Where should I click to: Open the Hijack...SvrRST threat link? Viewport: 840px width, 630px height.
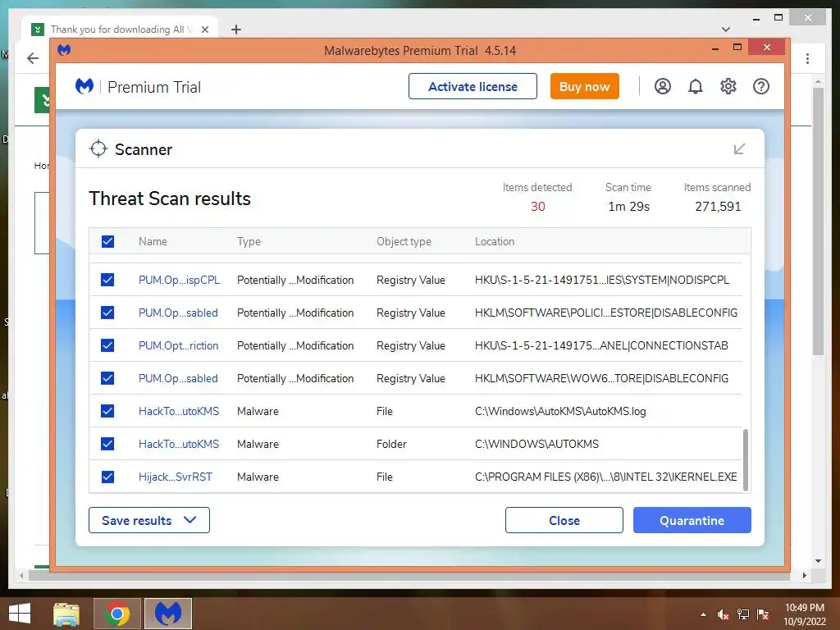point(176,477)
